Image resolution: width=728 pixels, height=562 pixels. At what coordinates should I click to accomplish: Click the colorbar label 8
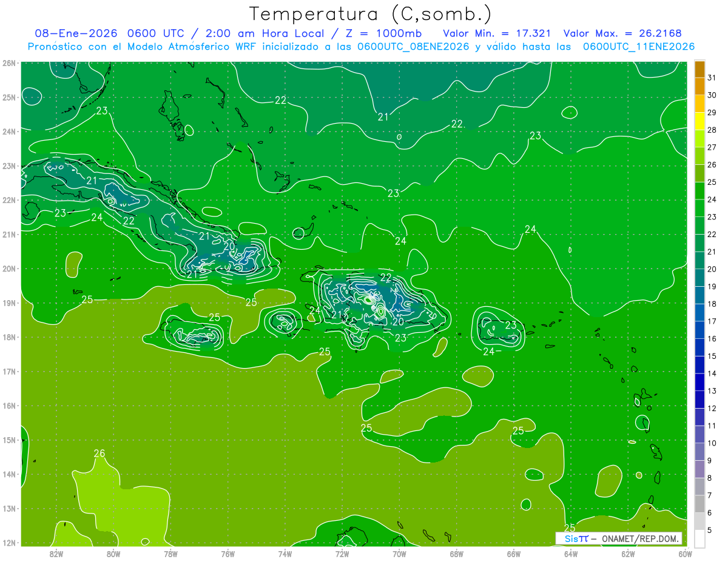[710, 478]
